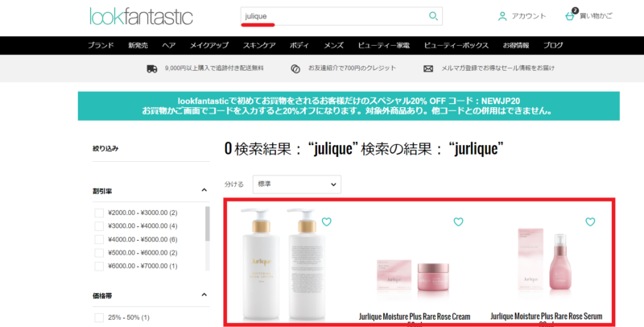Check the ¥3000.00 - ¥4000.00 filter
Image resolution: width=644 pixels, height=327 pixels.
99,226
